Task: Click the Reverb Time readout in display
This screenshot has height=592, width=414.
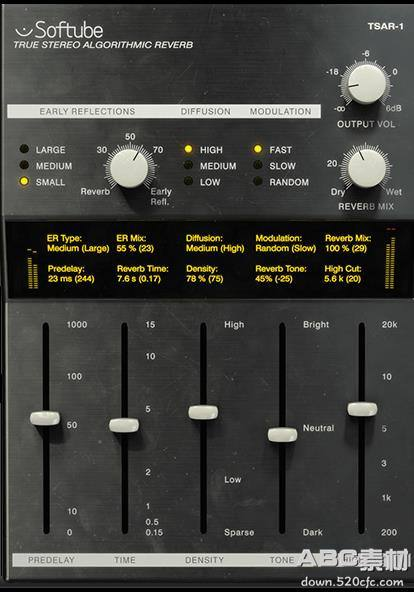Action: 143,274
